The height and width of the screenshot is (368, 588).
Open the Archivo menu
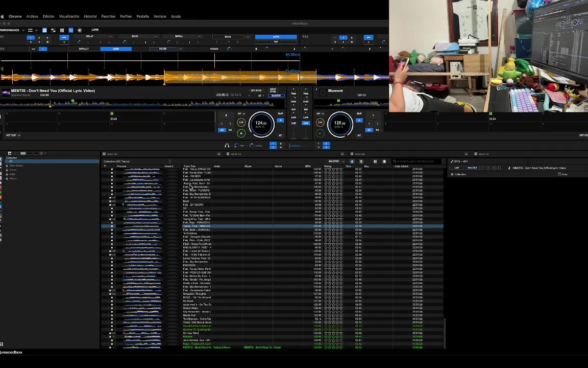(x=32, y=16)
